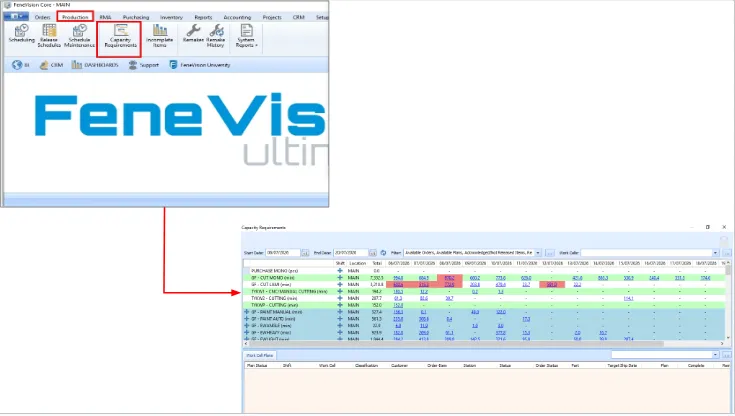Viewport: 735px width, 416px height.
Task: Open FeneVision University
Action: [200, 65]
